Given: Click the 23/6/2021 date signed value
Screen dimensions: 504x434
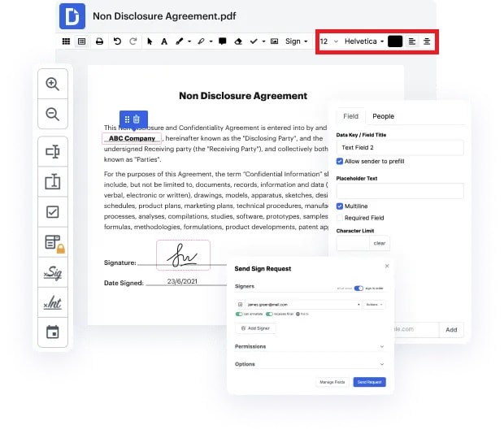Looking at the screenshot, I should click(182, 281).
